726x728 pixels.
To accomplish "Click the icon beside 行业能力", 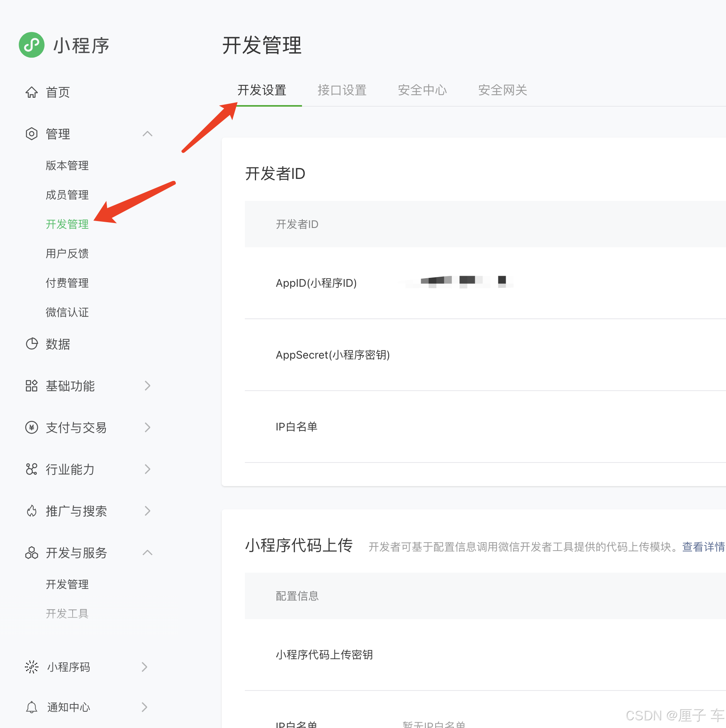I will [32, 469].
